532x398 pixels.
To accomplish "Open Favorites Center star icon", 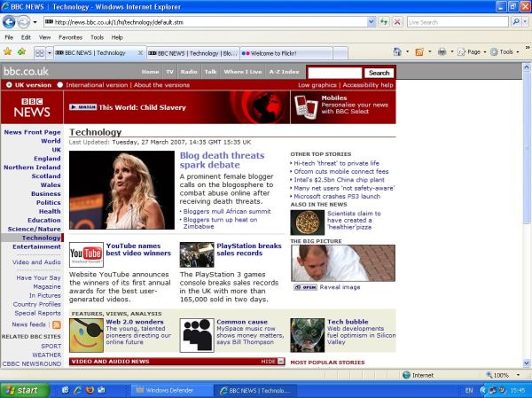I will click(x=7, y=51).
